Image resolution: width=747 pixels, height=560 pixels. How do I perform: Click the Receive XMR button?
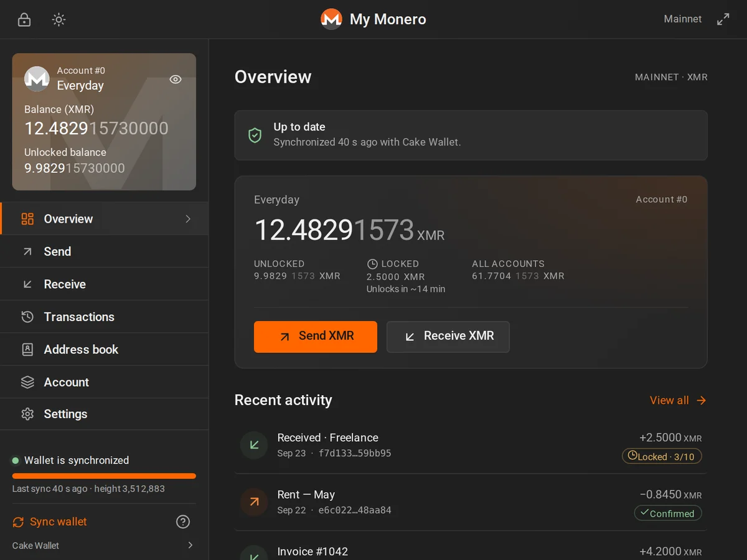tap(448, 337)
